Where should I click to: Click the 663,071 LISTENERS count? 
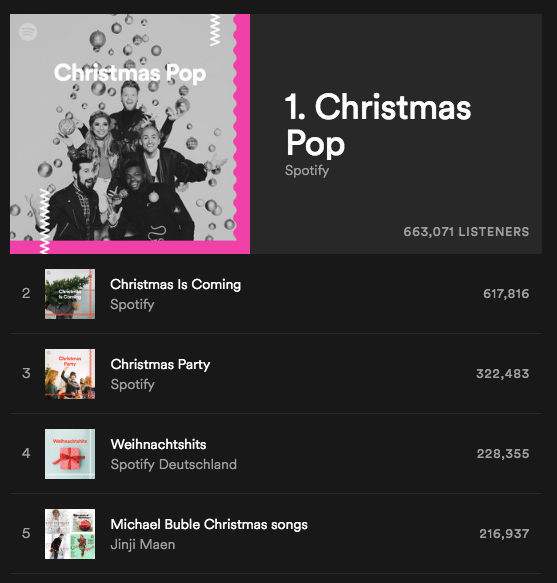[x=466, y=232]
